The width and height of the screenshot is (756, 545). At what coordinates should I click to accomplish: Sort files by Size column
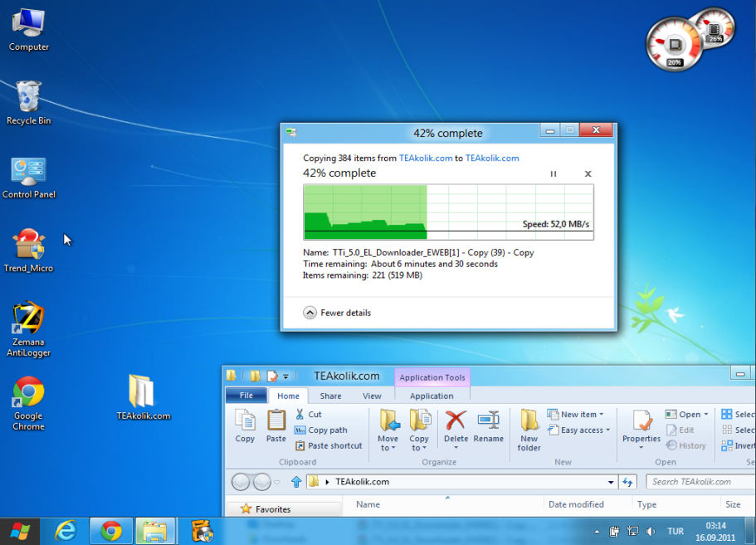point(733,504)
